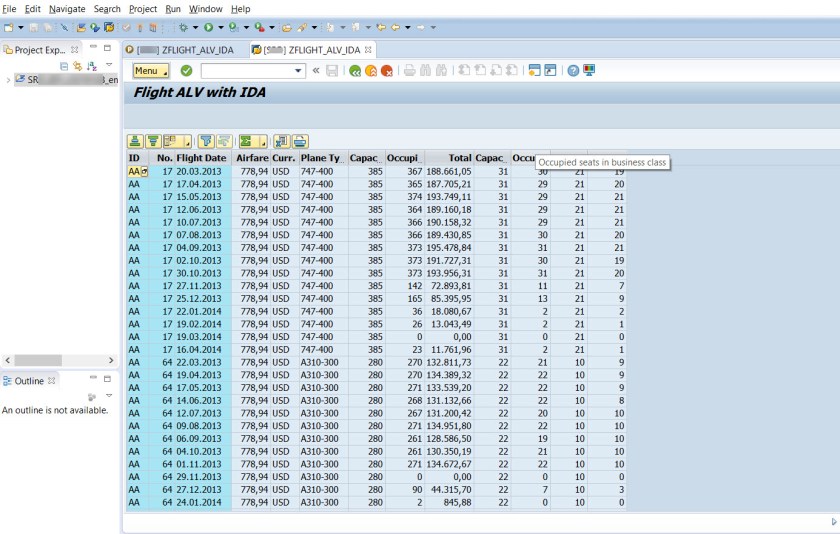Viewport: 840px width, 534px height.
Task: Open the Navigate menu
Action: (67, 8)
